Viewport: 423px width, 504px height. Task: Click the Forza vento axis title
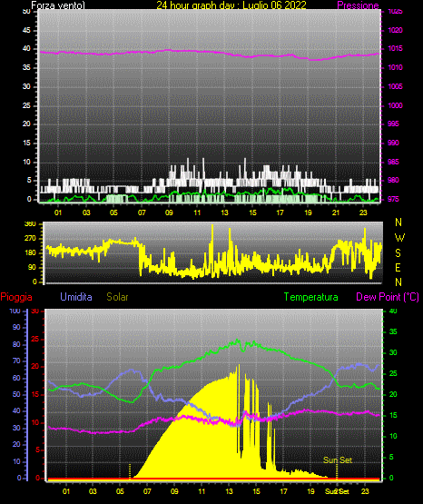pyautogui.click(x=58, y=5)
